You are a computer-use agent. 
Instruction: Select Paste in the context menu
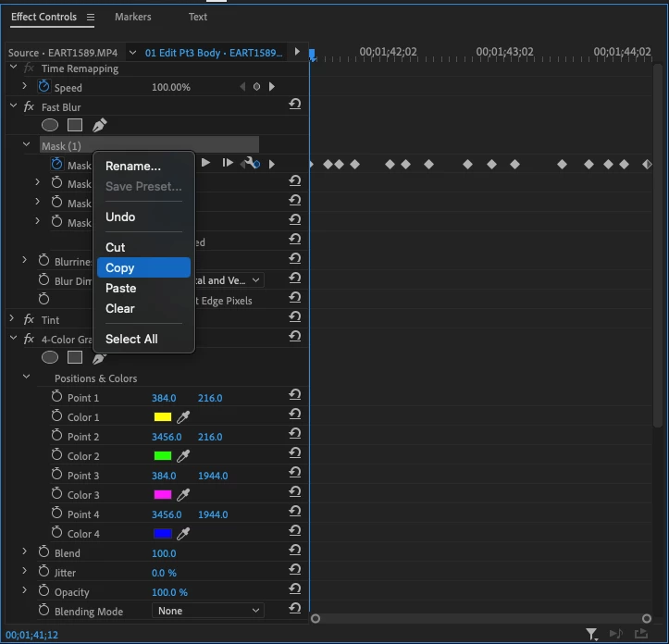(x=120, y=288)
